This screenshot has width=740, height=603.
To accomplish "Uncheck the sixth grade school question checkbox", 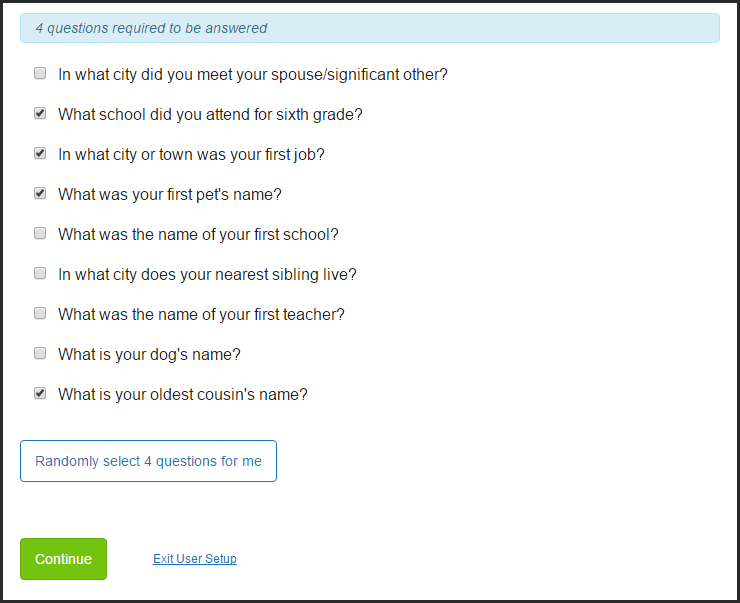I will coord(40,113).
